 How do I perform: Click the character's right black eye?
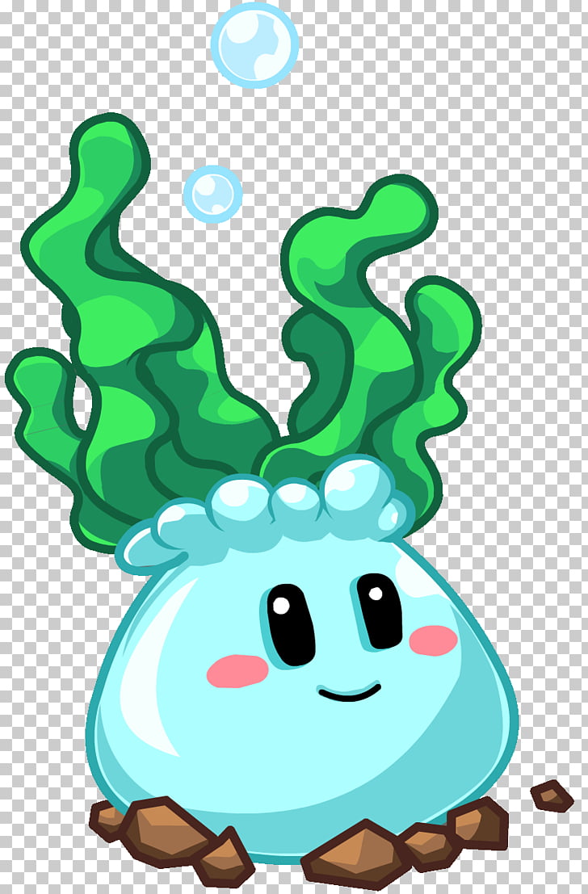point(380,611)
